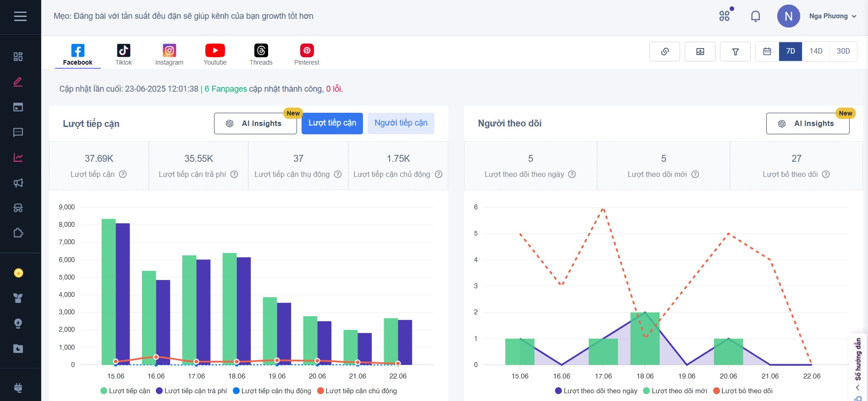Viewport: 868px width, 401px height.
Task: Expand the Nga Phương account dropdown
Action: (x=833, y=16)
